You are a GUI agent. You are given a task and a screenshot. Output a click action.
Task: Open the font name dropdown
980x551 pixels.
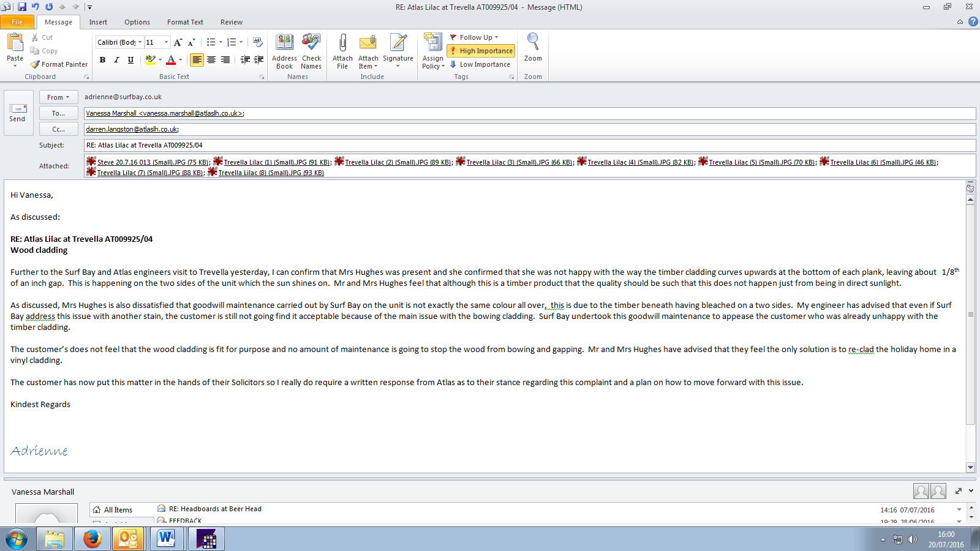(140, 42)
